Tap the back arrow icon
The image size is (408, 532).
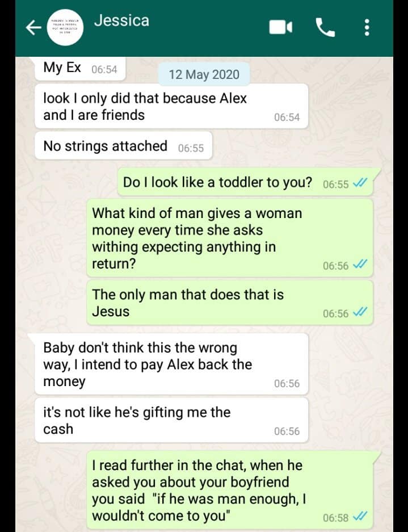tap(33, 27)
